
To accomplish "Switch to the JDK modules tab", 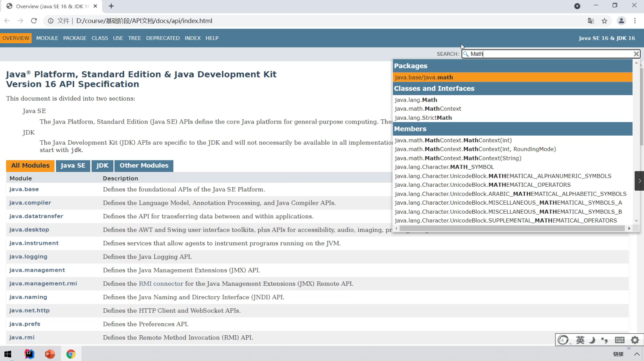I will [x=102, y=166].
